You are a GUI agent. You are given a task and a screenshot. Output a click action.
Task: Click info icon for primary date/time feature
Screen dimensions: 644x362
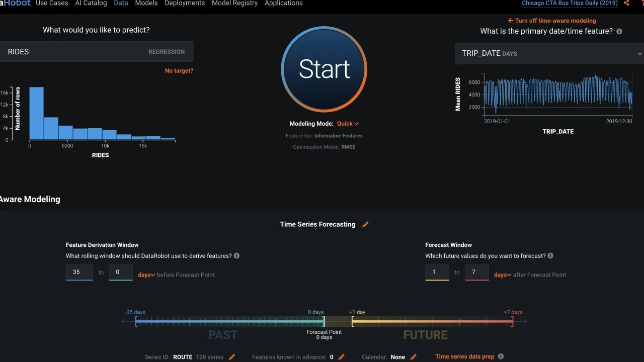pos(619,31)
